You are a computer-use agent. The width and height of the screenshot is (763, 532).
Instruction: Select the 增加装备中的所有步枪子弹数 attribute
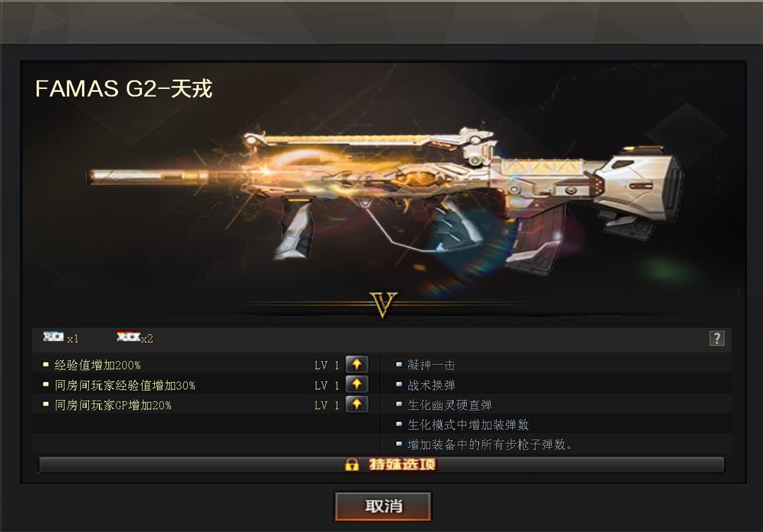(x=490, y=444)
